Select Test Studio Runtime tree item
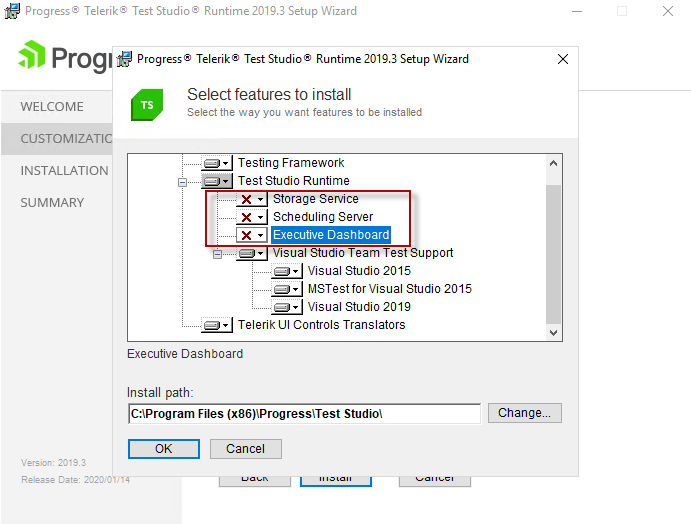This screenshot has height=524, width=691. coord(293,181)
